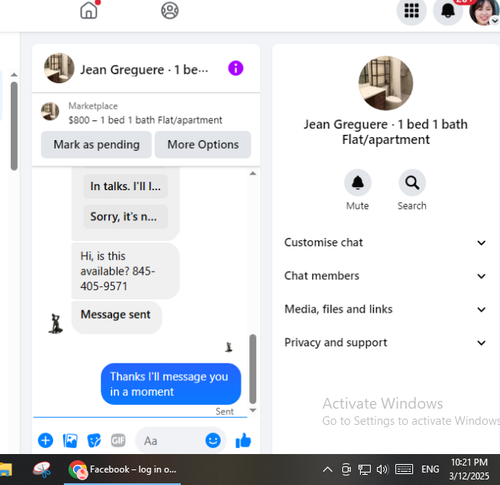The width and height of the screenshot is (500, 485).
Task: Expand the Customise chat section
Action: click(385, 243)
